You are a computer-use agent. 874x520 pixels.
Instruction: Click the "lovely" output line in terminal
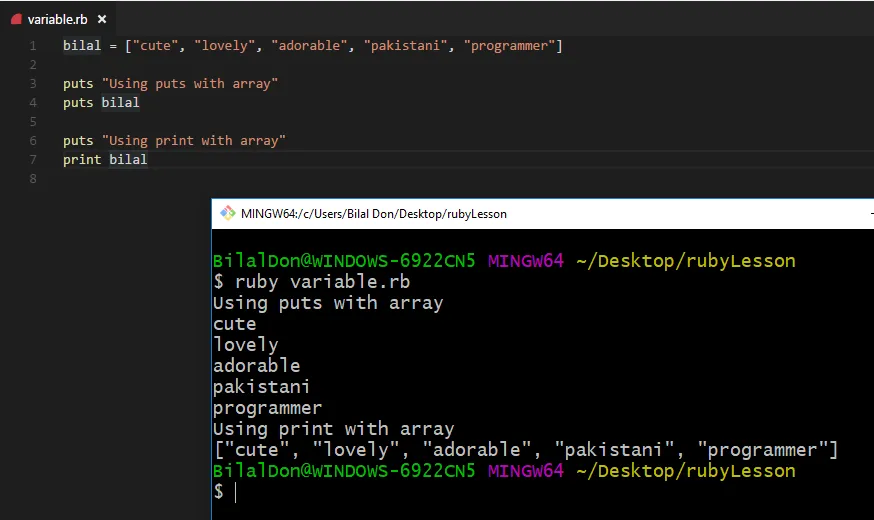point(246,345)
